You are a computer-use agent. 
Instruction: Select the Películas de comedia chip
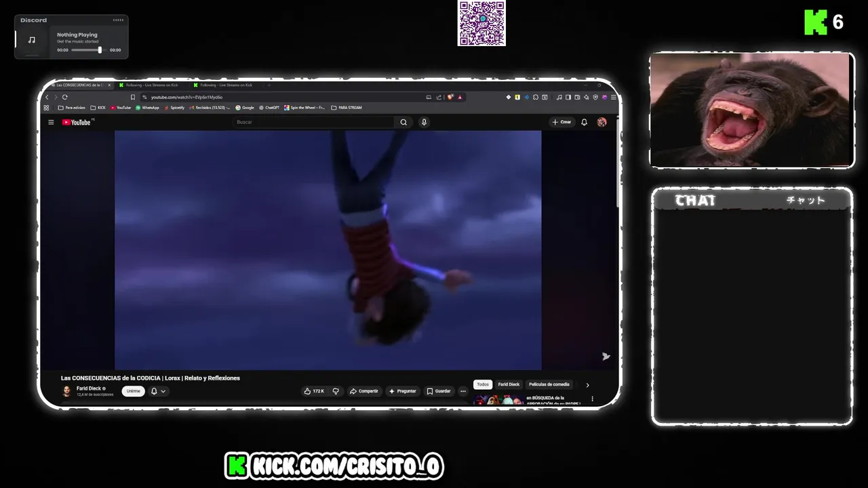tap(549, 384)
